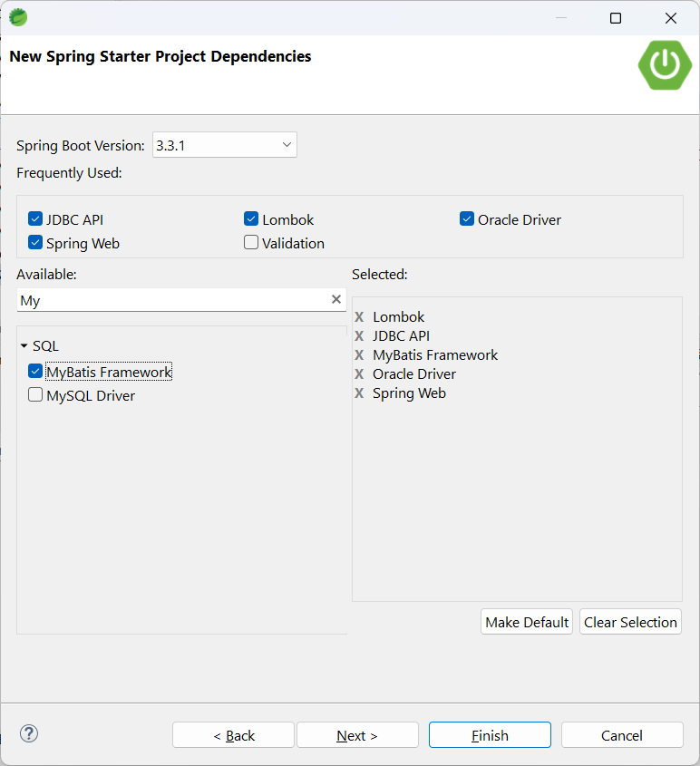Image resolution: width=700 pixels, height=766 pixels.
Task: Click the Spring Web entry in Selected
Action: 409,393
